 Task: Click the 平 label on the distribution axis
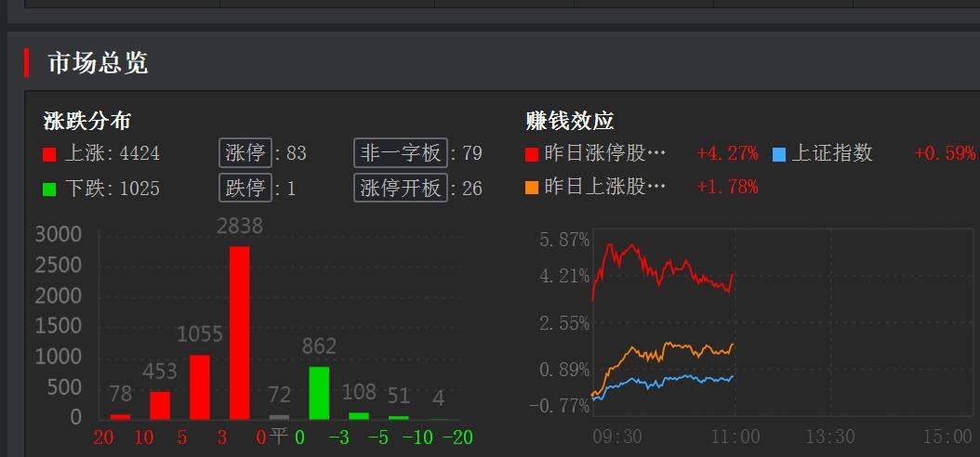click(x=279, y=437)
